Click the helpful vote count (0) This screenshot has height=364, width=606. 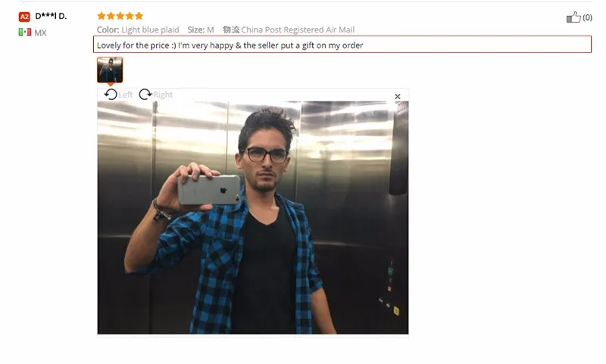pyautogui.click(x=588, y=17)
